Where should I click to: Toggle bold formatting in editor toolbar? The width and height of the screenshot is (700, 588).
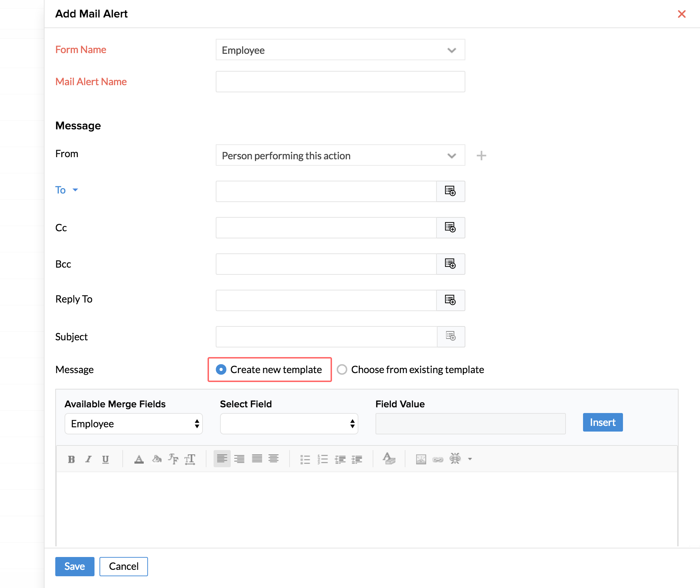click(x=71, y=459)
